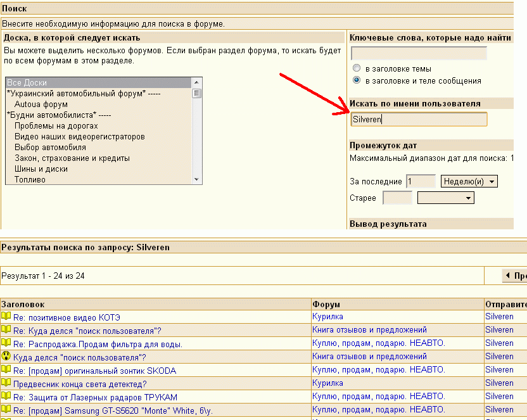The height and width of the screenshot is (420, 527).
Task: Click book icon beside 'Предвесник конца света' topic
Action: point(6,383)
